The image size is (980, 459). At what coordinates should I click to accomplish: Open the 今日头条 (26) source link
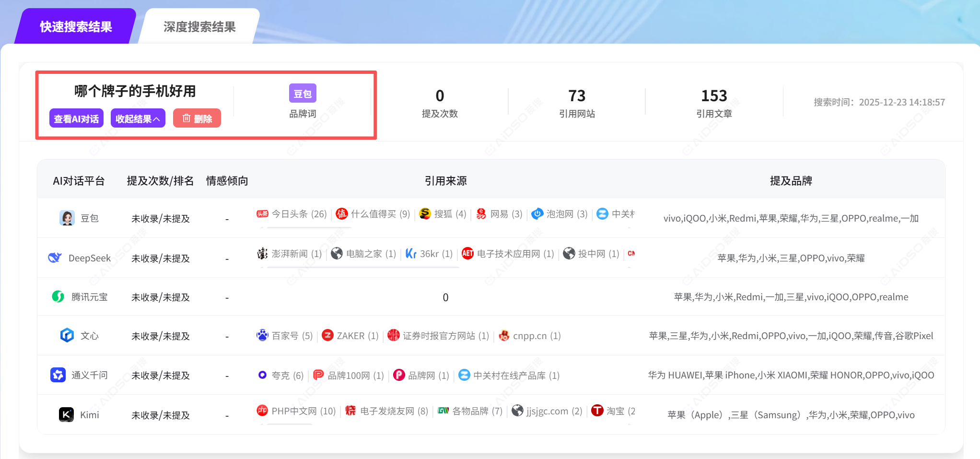click(x=298, y=214)
